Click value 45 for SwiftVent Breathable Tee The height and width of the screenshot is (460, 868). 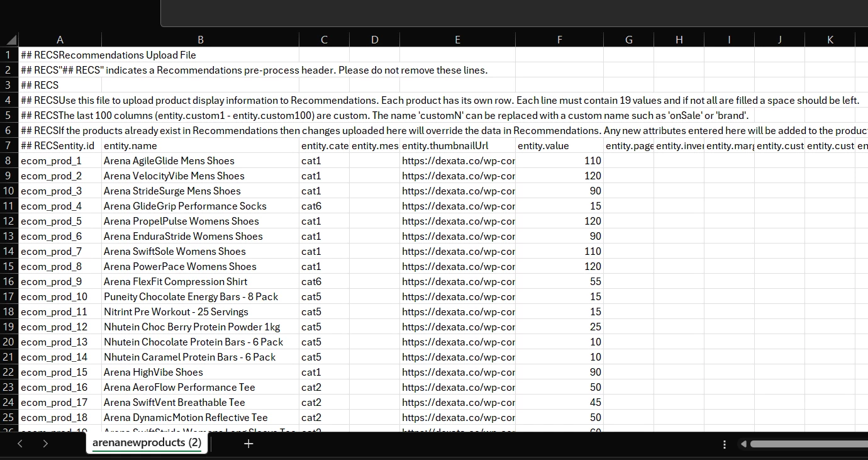click(559, 402)
